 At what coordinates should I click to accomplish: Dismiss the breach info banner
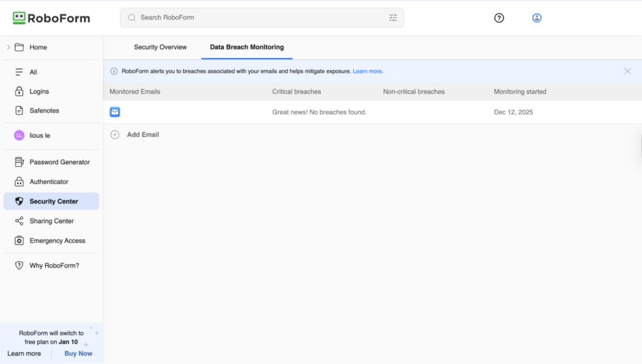tap(627, 71)
